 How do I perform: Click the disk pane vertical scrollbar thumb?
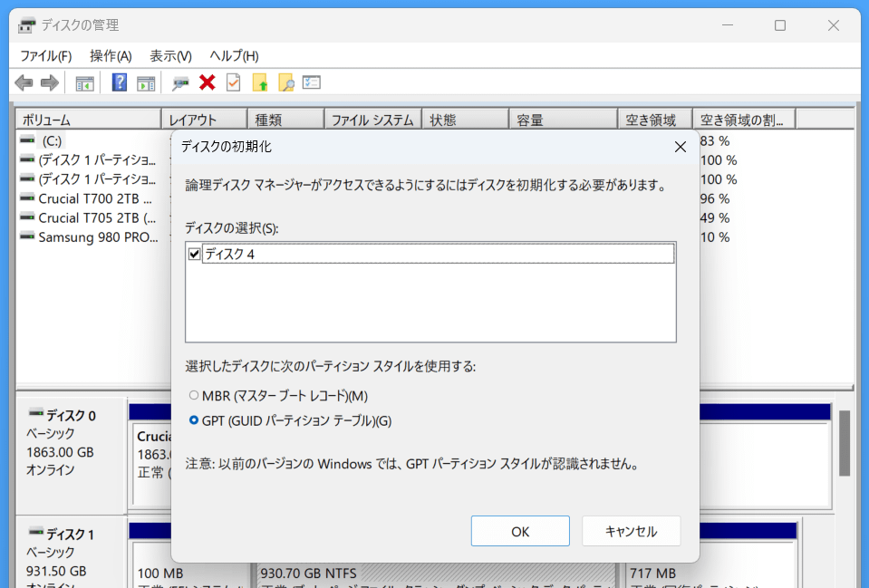tap(844, 443)
